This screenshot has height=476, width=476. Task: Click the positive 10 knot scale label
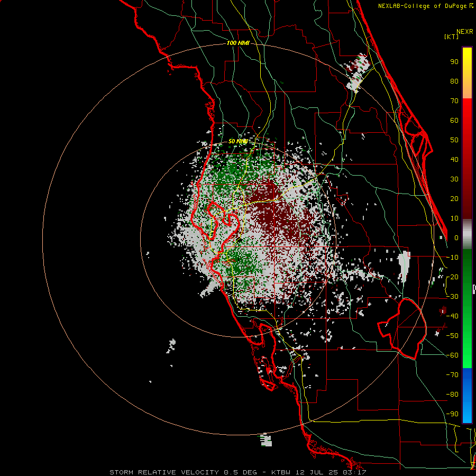point(454,218)
